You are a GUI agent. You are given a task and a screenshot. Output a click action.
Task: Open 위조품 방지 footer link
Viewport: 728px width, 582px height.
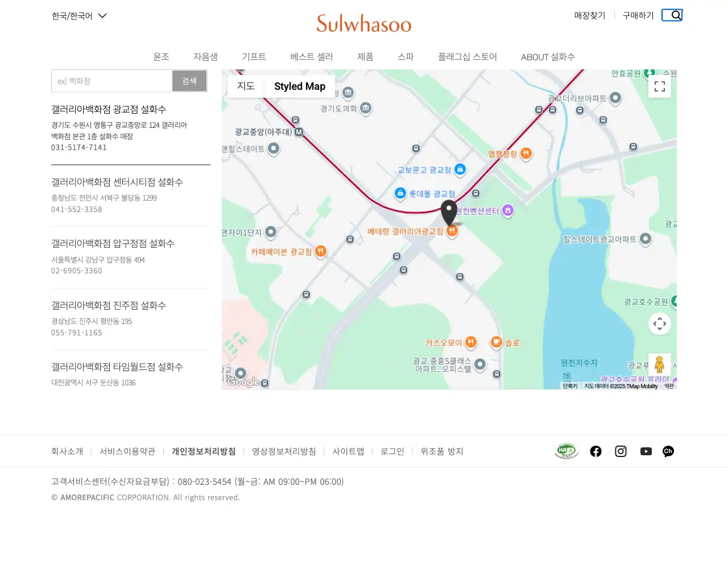(442, 451)
